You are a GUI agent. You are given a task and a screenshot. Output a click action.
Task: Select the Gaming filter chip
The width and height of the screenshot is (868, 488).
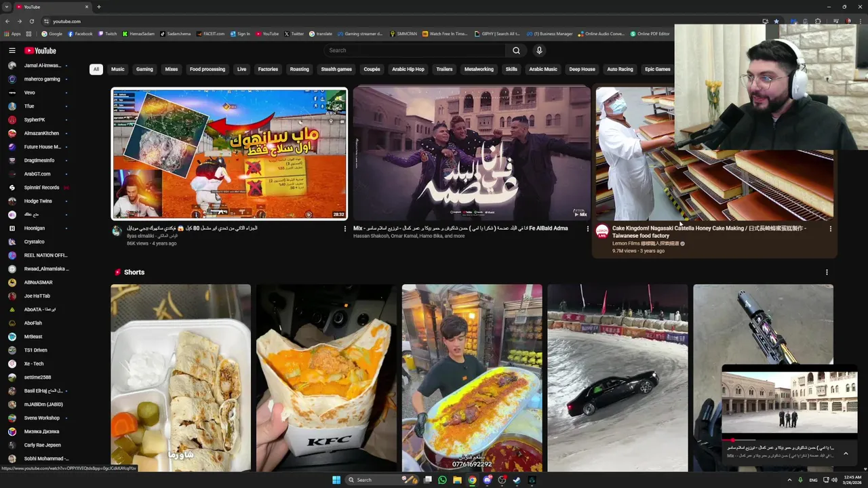point(144,69)
